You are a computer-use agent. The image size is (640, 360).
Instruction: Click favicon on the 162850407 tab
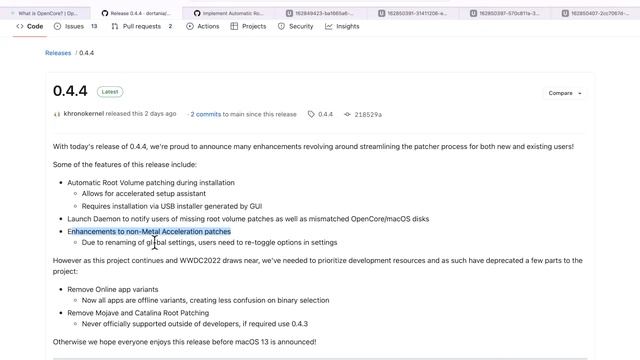coord(565,13)
